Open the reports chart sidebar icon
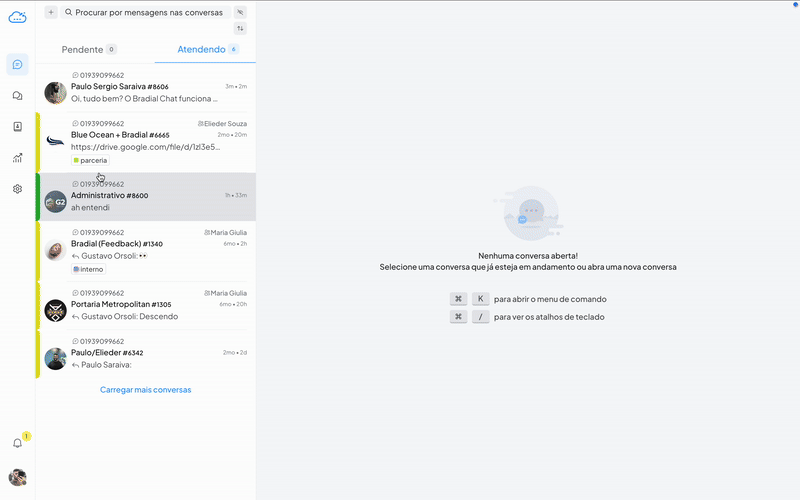The image size is (800, 500). pyautogui.click(x=17, y=158)
